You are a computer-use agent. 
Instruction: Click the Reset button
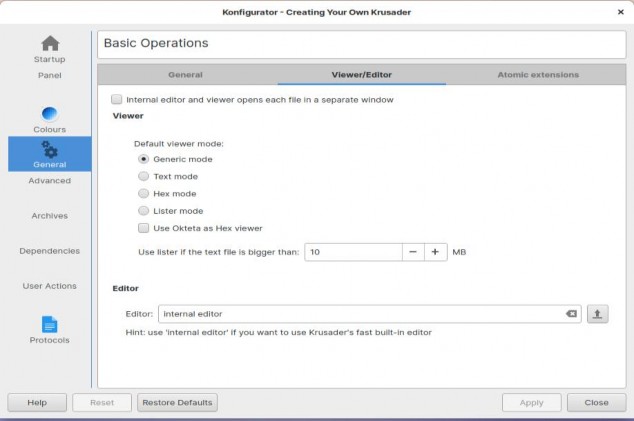pos(102,402)
